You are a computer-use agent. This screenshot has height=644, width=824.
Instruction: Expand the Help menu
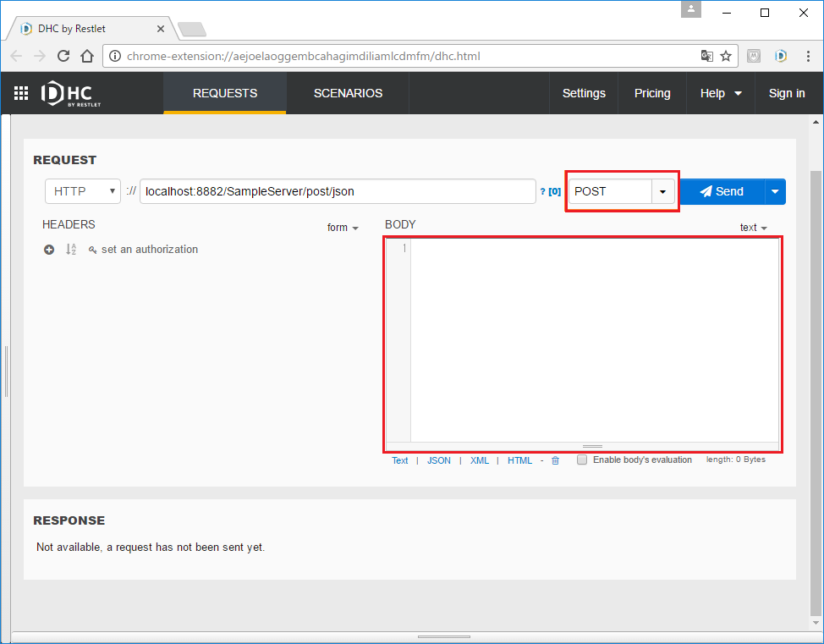click(x=721, y=94)
